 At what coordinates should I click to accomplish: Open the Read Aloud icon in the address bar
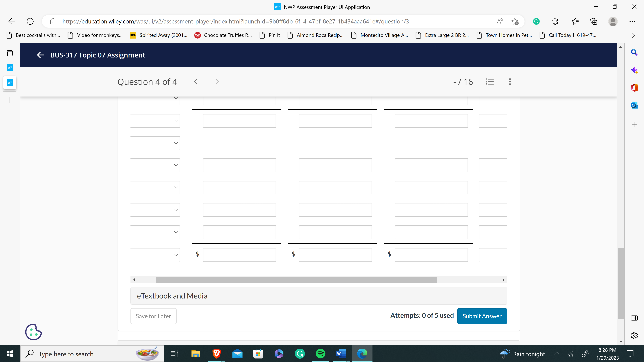click(x=499, y=21)
